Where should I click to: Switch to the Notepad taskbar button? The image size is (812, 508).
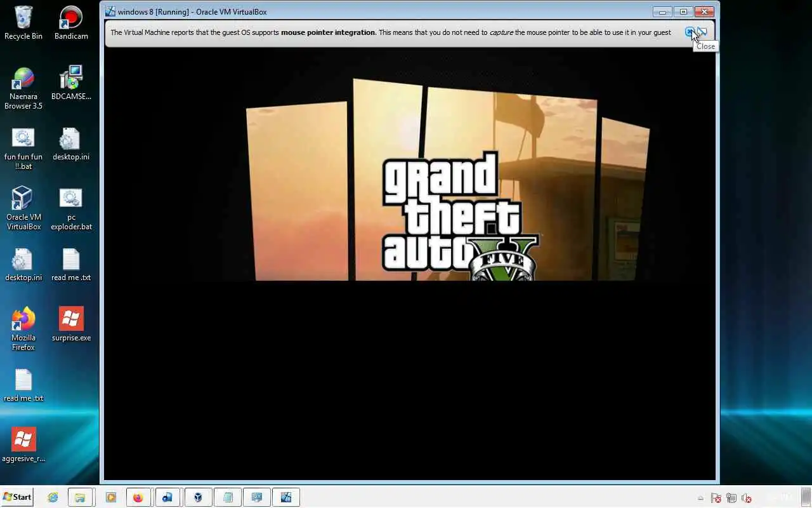(227, 497)
